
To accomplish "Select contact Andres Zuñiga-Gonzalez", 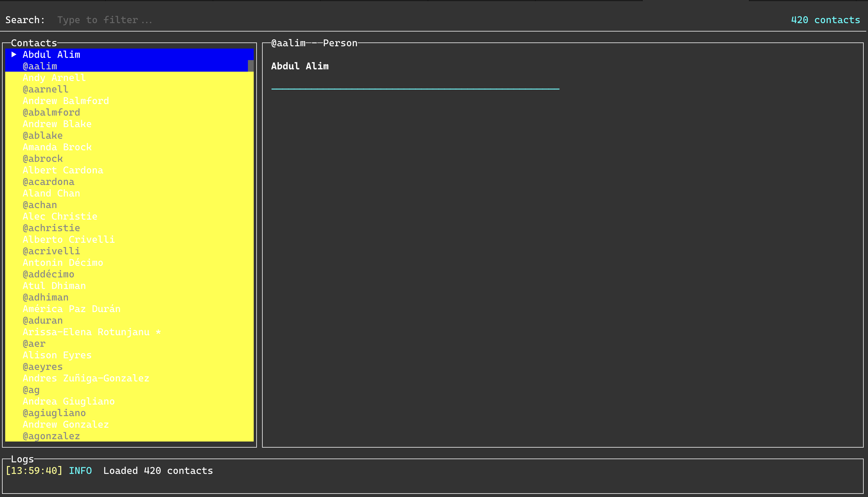I will point(86,378).
